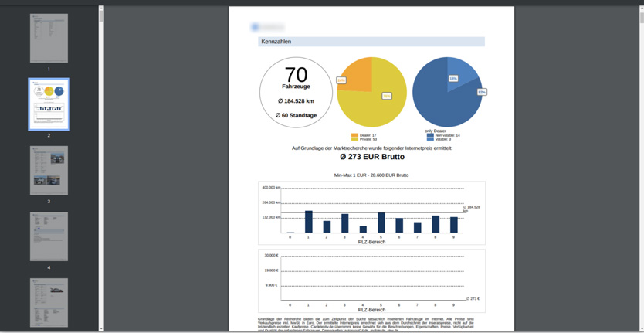
Task: Click the main document vertical scrollbar
Action: click(640, 155)
